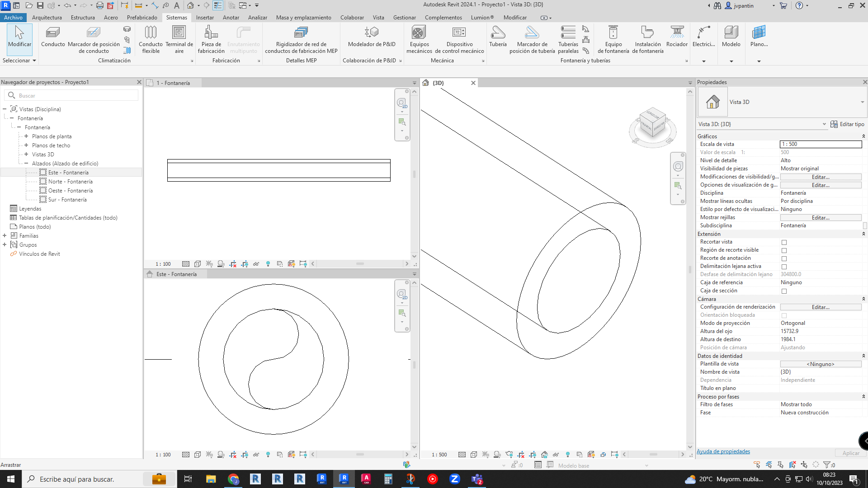The image size is (868, 488).
Task: Select the Terminal de aire tool
Action: point(179,40)
